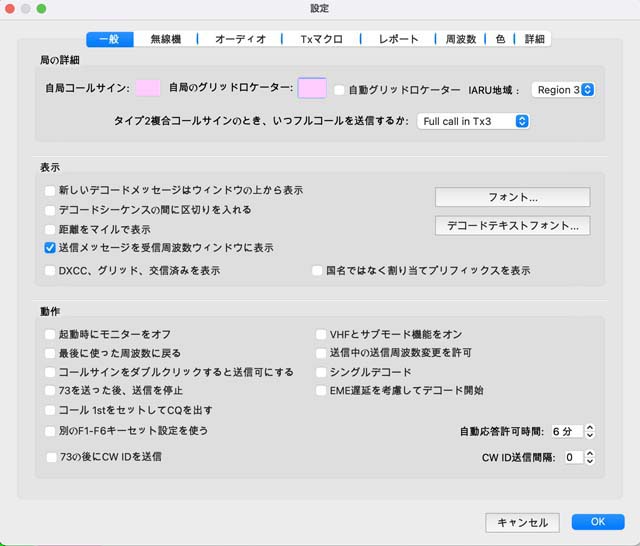This screenshot has height=546, width=640.
Task: Open デコードテキストフォント... dialog
Action: pyautogui.click(x=512, y=226)
